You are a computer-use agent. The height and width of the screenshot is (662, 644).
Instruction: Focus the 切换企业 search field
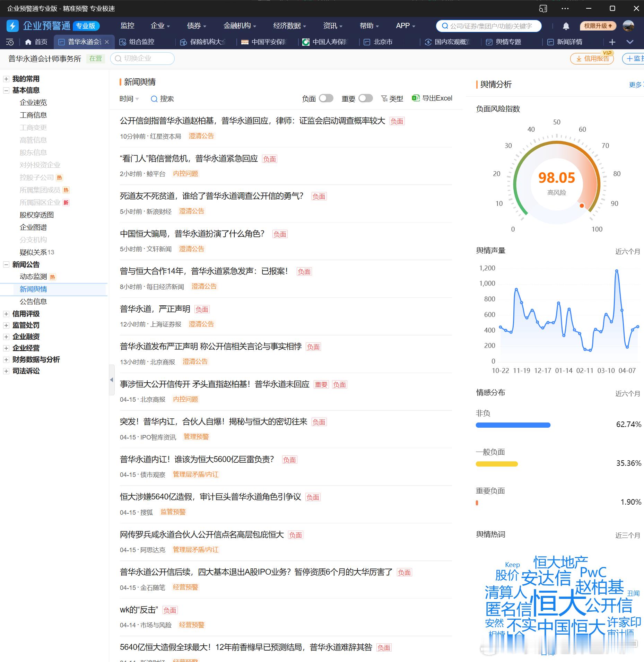[x=142, y=58]
